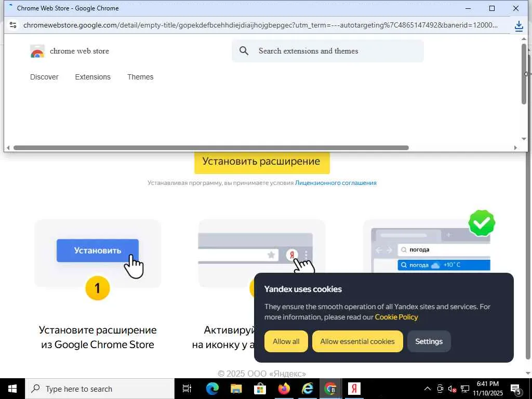The height and width of the screenshot is (399, 532).
Task: Click the download icon in Chrome address bar
Action: 519,26
